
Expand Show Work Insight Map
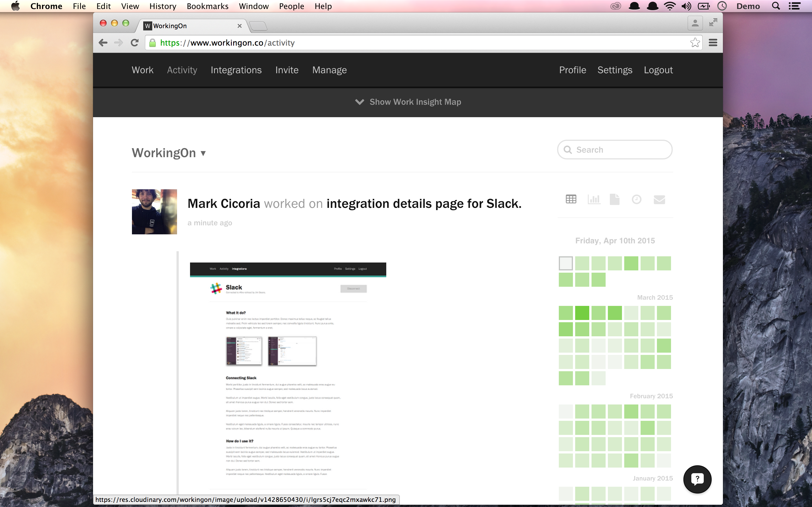click(x=408, y=102)
